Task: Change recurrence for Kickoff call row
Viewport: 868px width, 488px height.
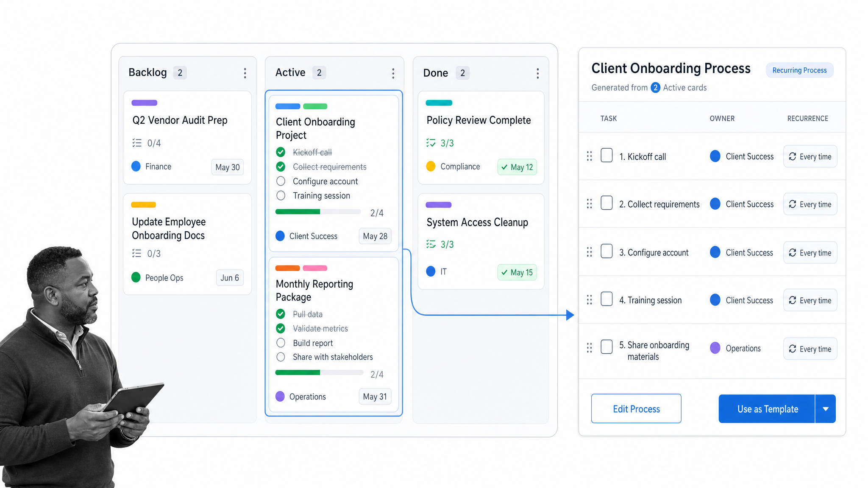Action: 810,157
